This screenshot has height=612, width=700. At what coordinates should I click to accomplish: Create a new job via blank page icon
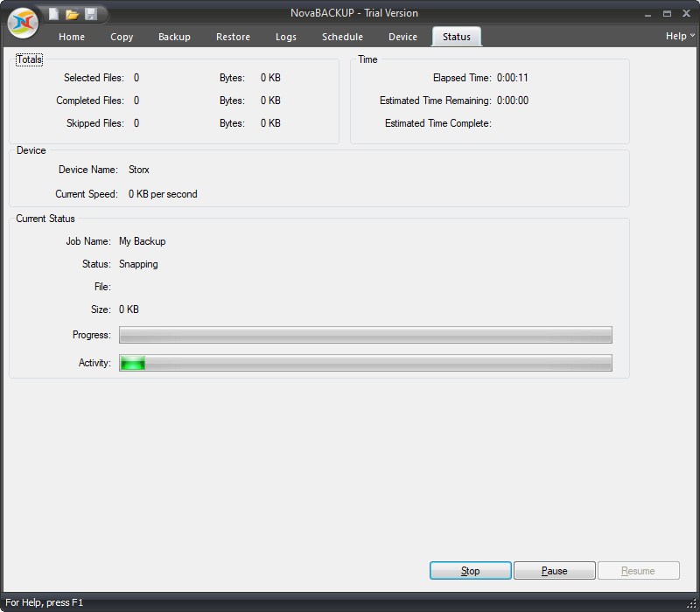[x=53, y=14]
